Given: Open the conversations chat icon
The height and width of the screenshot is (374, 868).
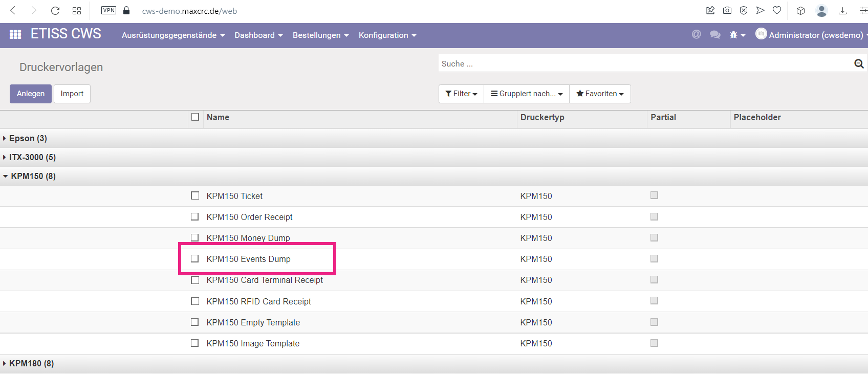Looking at the screenshot, I should click(715, 34).
